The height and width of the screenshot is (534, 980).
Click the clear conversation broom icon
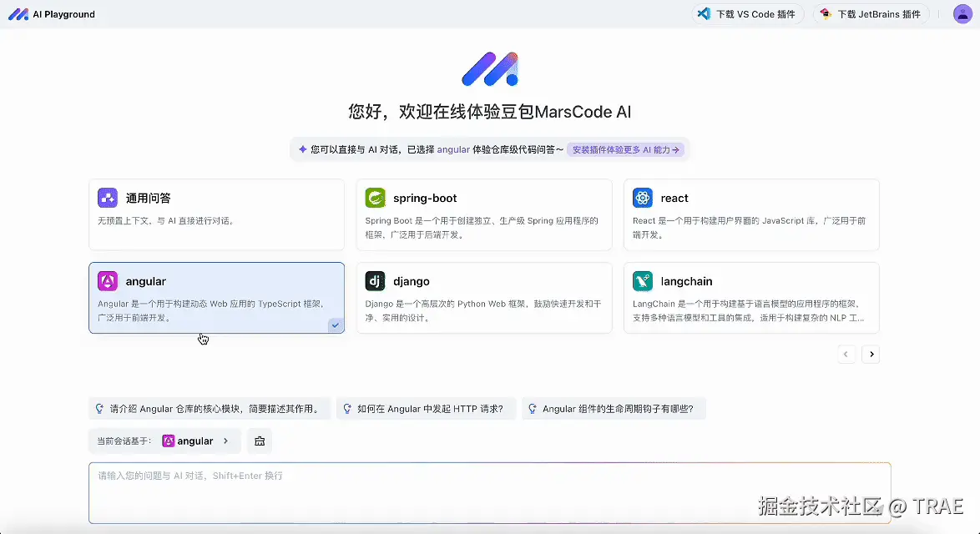click(x=260, y=441)
